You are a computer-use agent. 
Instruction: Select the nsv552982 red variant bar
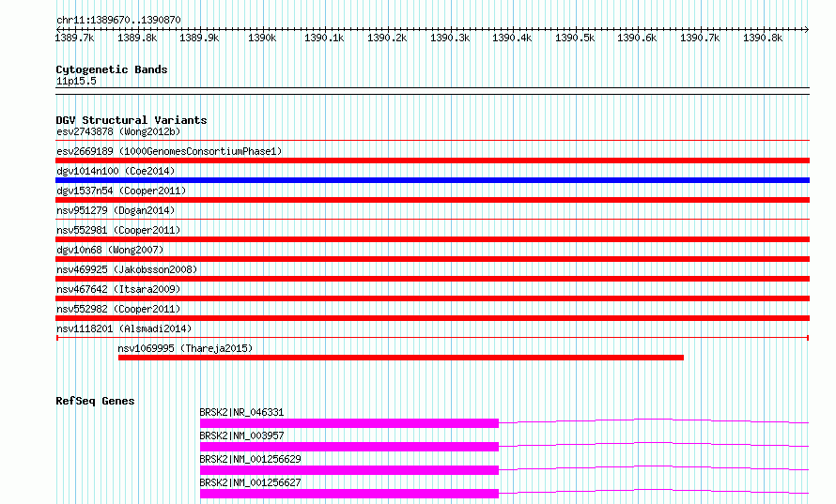(x=432, y=318)
